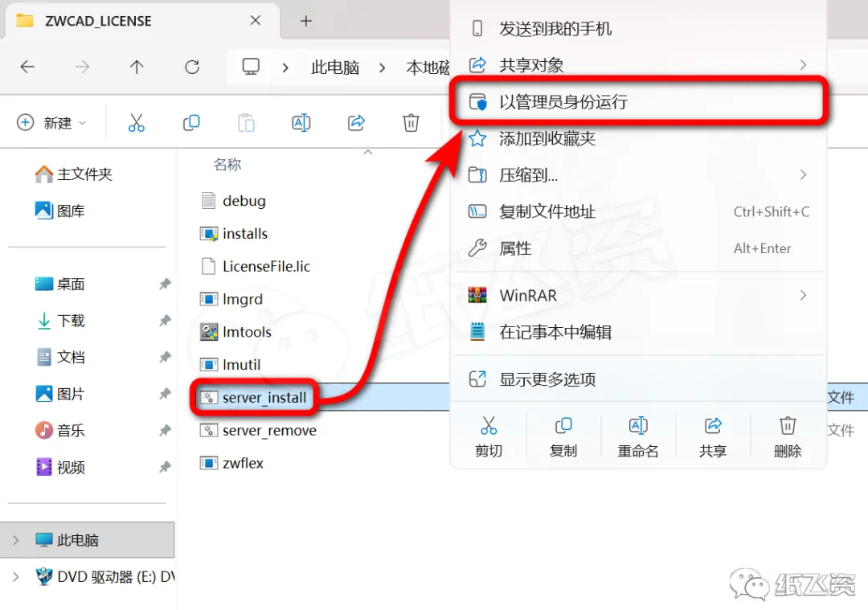
Task: Select 显示更多选项 menu entry
Action: coord(638,379)
